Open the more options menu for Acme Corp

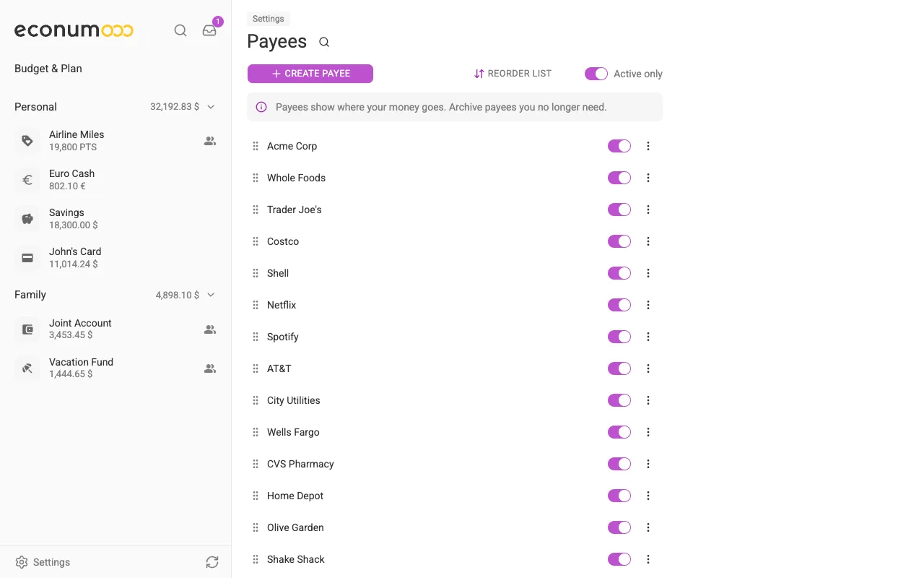pos(648,146)
